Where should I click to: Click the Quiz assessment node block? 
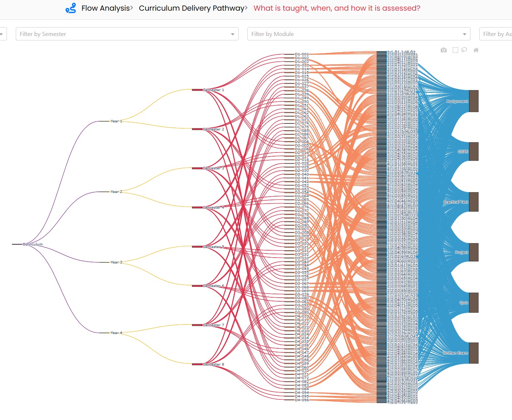474,303
